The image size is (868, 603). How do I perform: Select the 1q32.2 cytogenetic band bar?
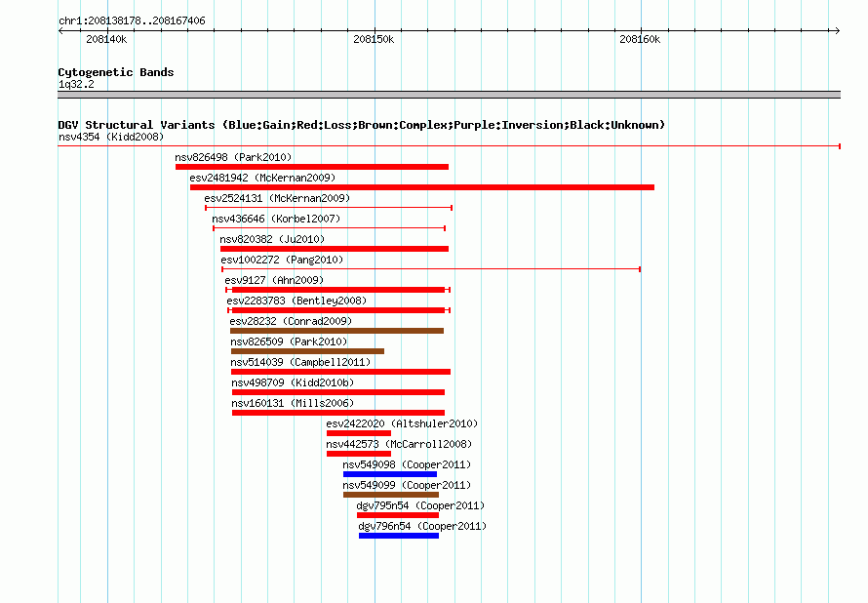pos(449,95)
